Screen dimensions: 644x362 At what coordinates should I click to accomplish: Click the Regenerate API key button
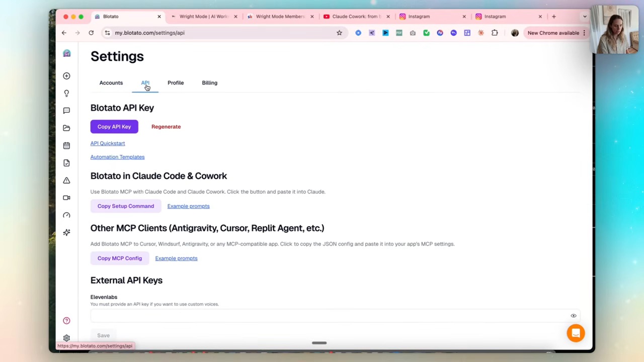click(x=166, y=127)
